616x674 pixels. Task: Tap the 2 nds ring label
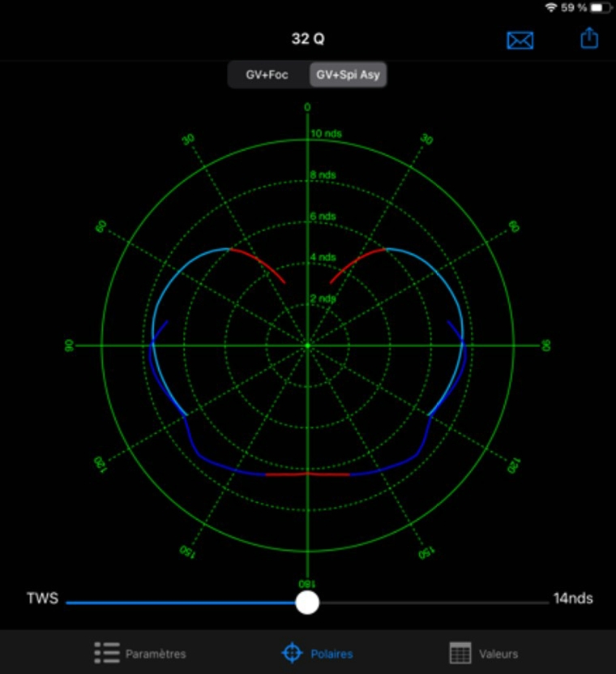pos(324,298)
